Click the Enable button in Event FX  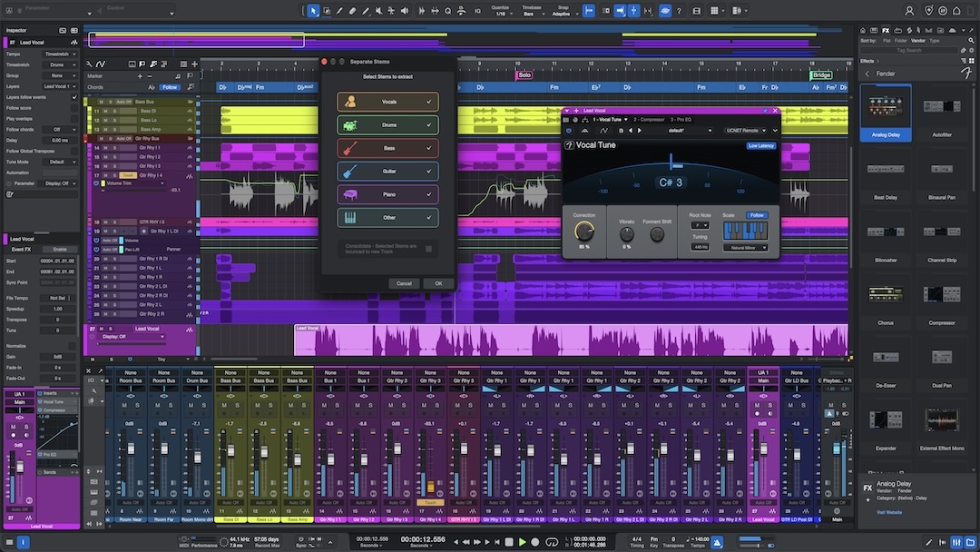point(60,249)
